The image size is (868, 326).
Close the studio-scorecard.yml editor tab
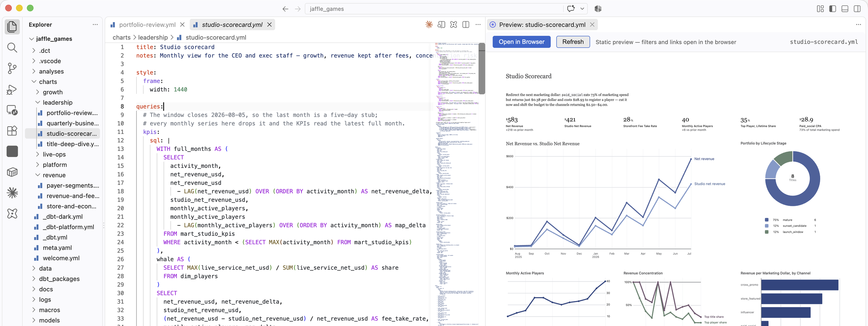tap(269, 25)
